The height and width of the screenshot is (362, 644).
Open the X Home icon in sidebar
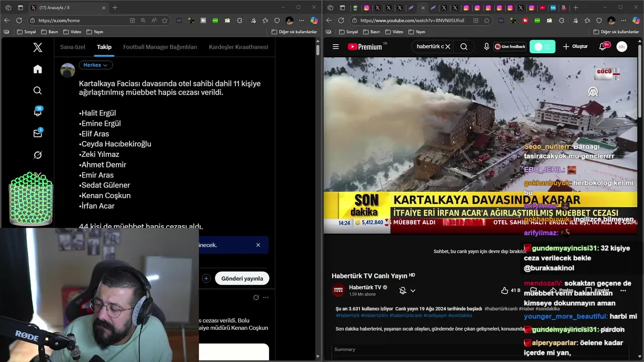click(38, 69)
